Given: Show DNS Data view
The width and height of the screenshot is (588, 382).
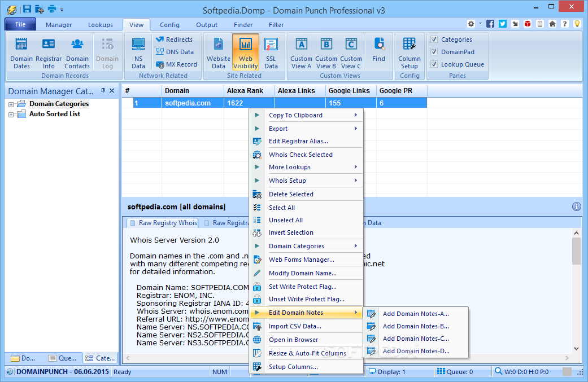Looking at the screenshot, I should 175,52.
